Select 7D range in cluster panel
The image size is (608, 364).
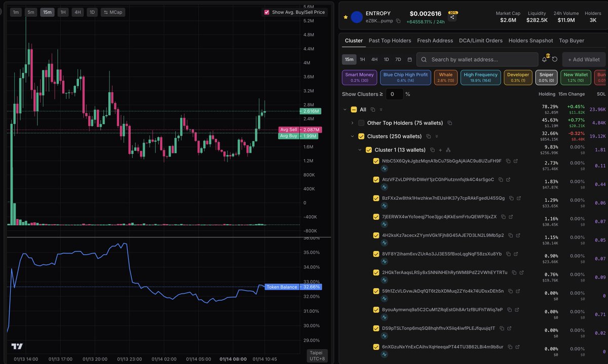[x=398, y=59]
